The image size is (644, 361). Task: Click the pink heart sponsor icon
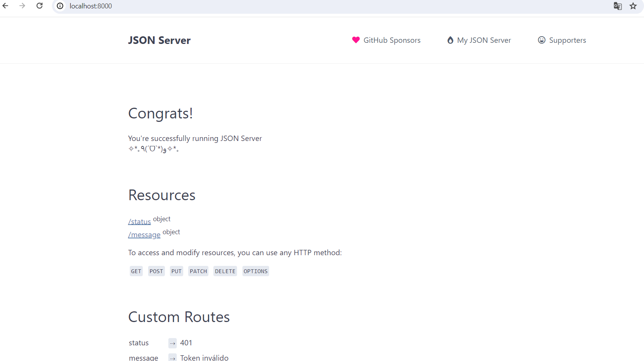(x=356, y=40)
